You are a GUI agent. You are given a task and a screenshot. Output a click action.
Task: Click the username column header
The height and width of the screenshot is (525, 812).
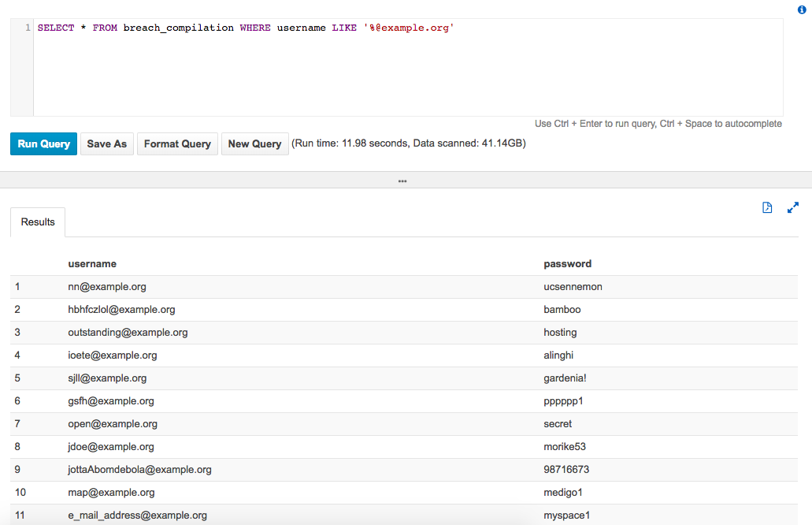tap(92, 264)
